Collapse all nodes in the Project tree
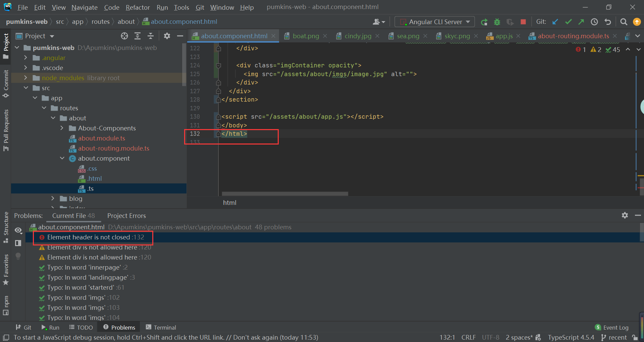Screen dimensions: 644x342 pyautogui.click(x=150, y=36)
